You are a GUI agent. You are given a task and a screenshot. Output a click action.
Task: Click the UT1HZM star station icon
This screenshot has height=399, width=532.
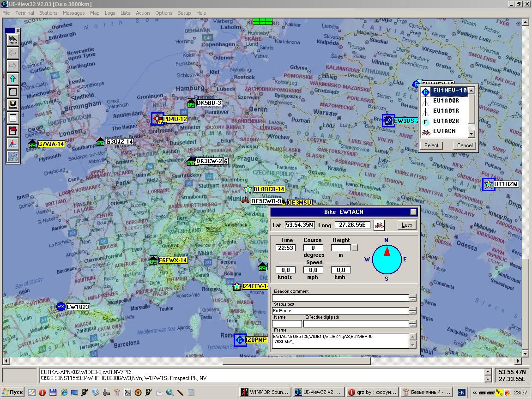489,184
